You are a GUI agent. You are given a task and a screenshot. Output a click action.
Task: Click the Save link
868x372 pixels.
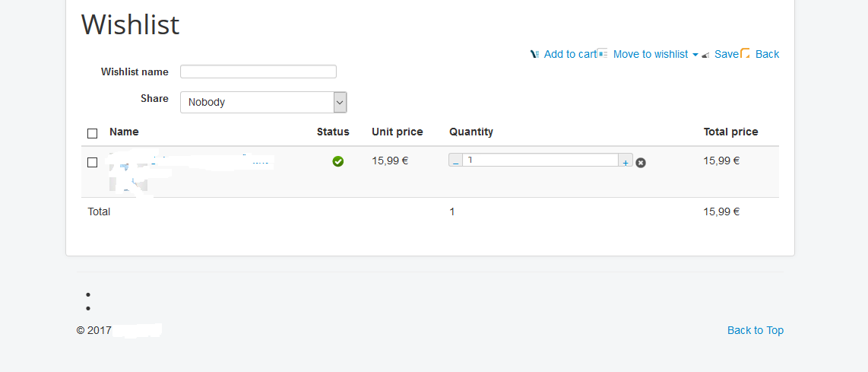click(727, 54)
